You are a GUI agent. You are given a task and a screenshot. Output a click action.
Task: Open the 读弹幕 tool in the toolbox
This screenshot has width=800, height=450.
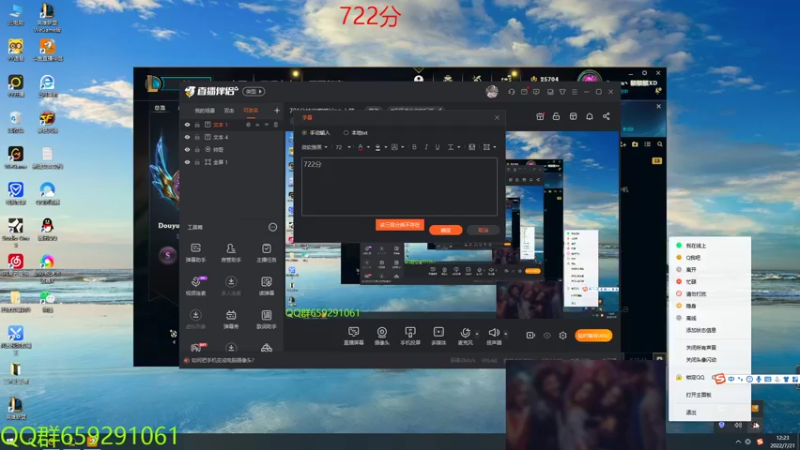coord(266,286)
